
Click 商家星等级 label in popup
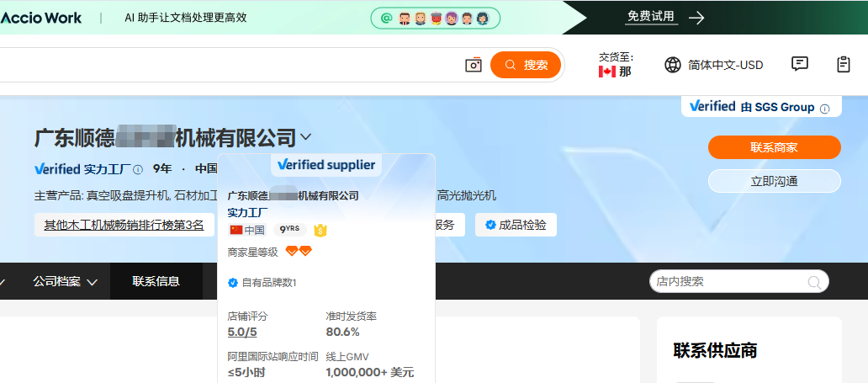[252, 253]
